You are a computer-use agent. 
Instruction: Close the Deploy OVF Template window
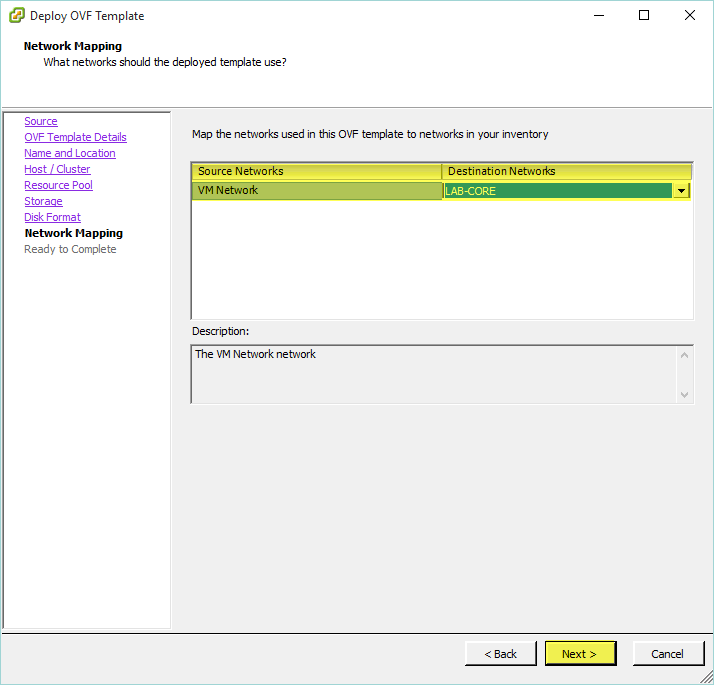pos(690,15)
